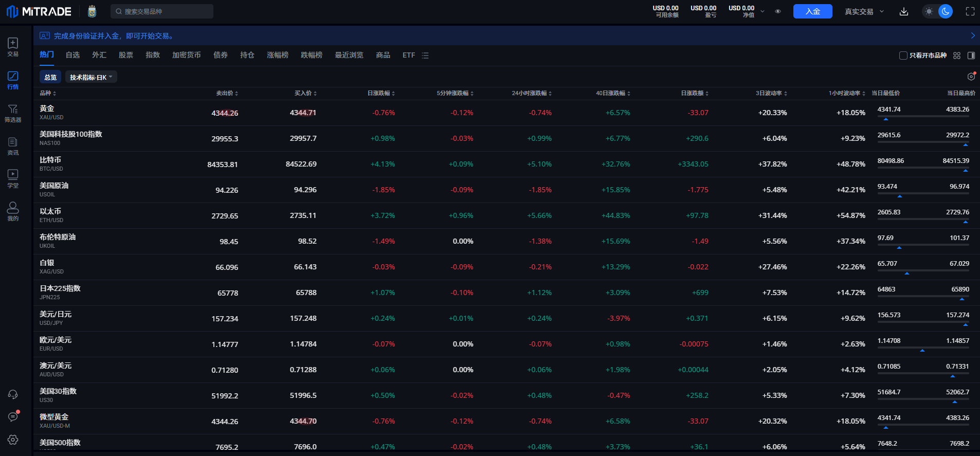The image size is (980, 456).
Task: Sort by 品种 column header
Action: [48, 93]
